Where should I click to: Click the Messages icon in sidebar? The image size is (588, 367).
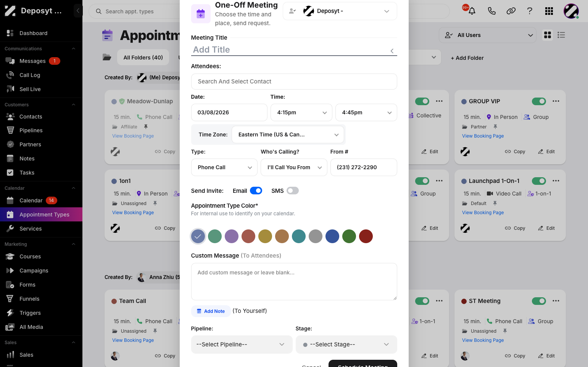(x=10, y=61)
